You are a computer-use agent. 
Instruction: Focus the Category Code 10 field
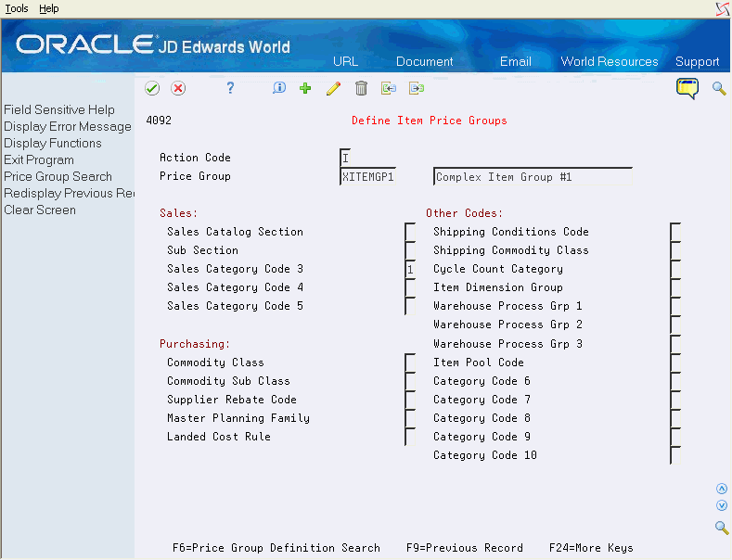[x=675, y=455]
